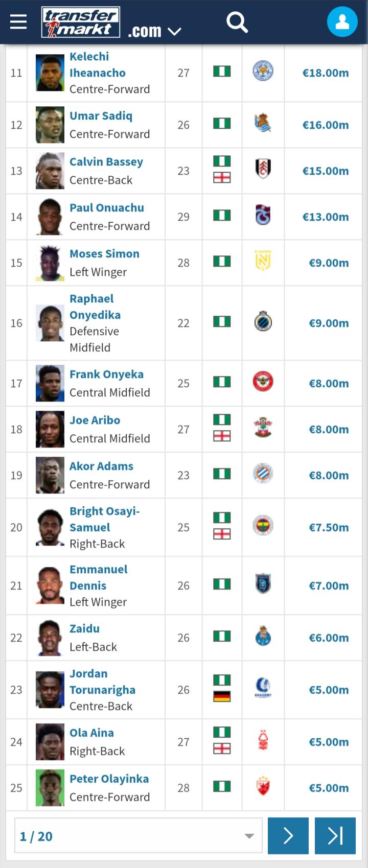Click Peter Olayinka's player photo
The height and width of the screenshot is (868, 368).
[x=50, y=788]
